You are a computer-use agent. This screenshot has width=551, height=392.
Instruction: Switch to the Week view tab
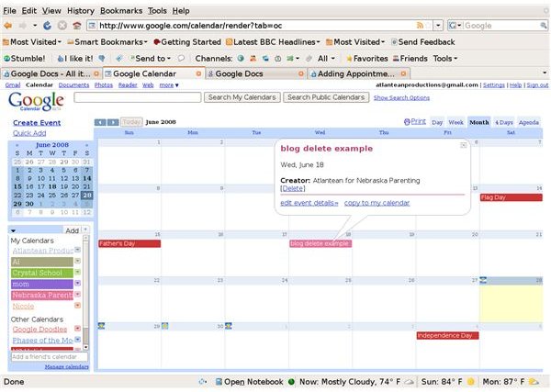pos(455,122)
